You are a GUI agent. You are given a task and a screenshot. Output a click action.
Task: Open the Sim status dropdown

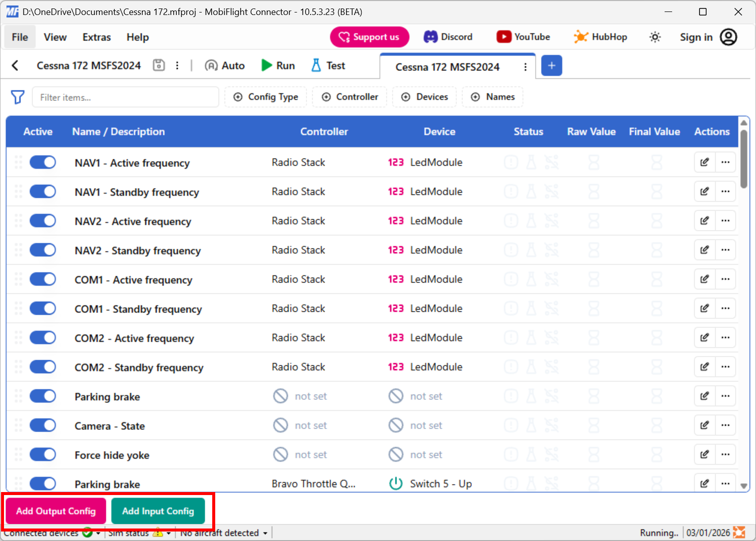(168, 533)
